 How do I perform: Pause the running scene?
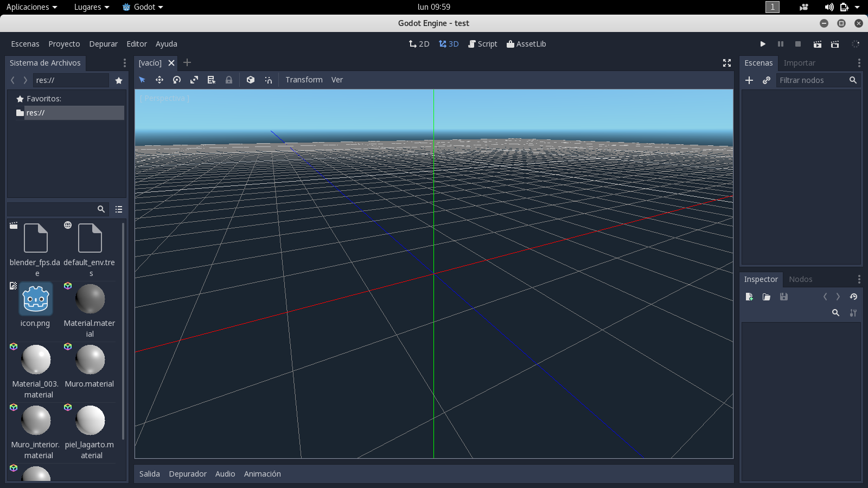tap(781, 44)
